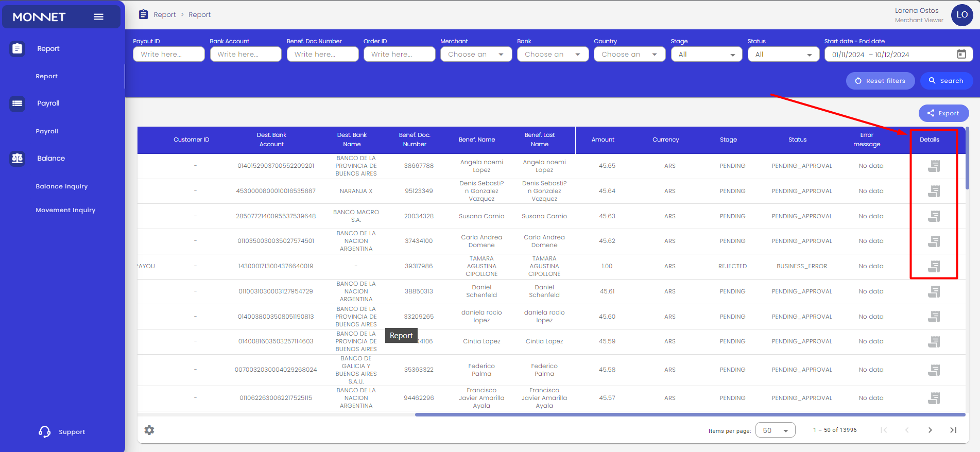Click account 0070032030004029268024

click(276, 370)
